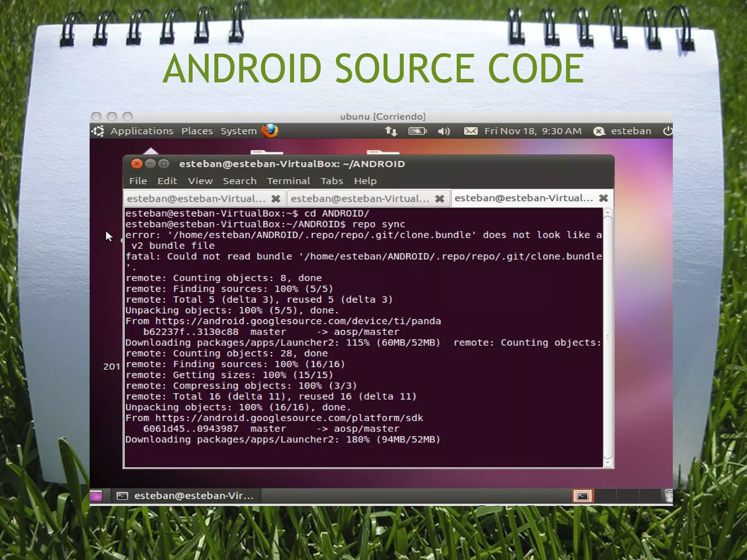Launch Firefox from the top panel
The width and height of the screenshot is (747, 560).
pyautogui.click(x=270, y=131)
